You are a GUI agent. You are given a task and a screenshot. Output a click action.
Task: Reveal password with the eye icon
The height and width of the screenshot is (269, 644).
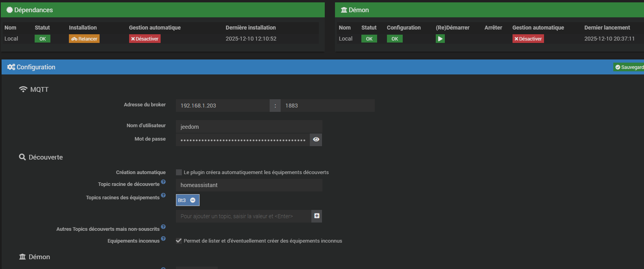point(316,139)
